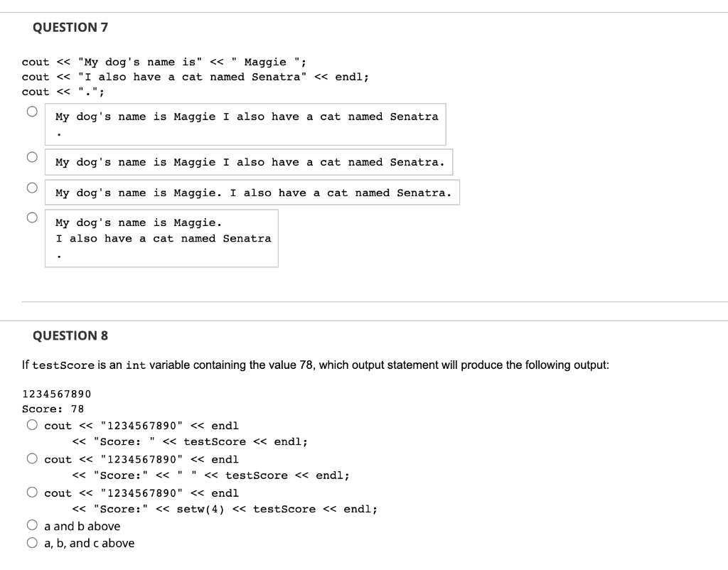Click the code snippet 'cout << ".";'

63,92
